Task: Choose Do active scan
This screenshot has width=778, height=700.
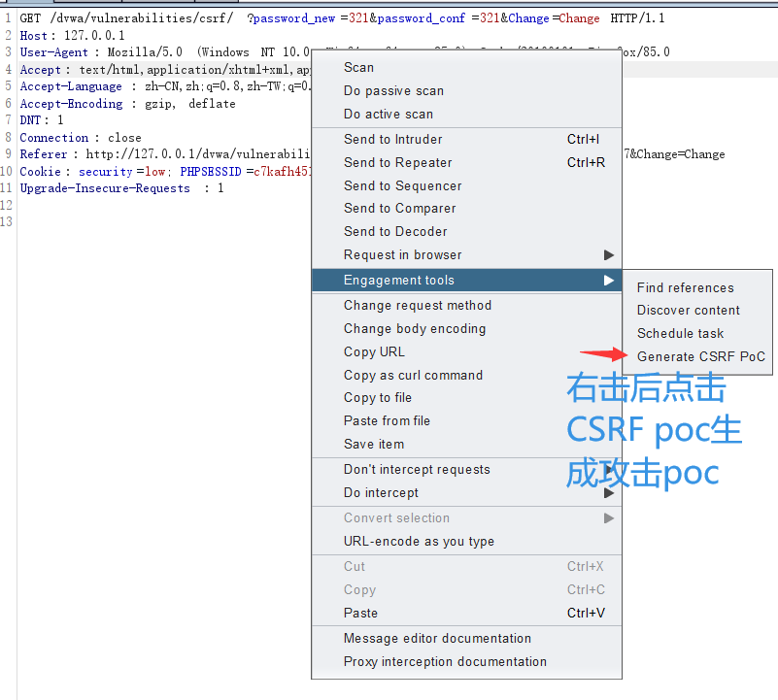Action: click(x=466, y=115)
